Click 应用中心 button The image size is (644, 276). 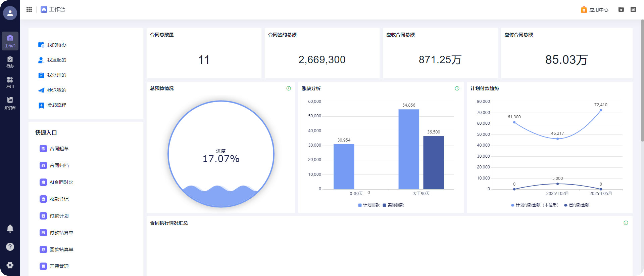[594, 10]
